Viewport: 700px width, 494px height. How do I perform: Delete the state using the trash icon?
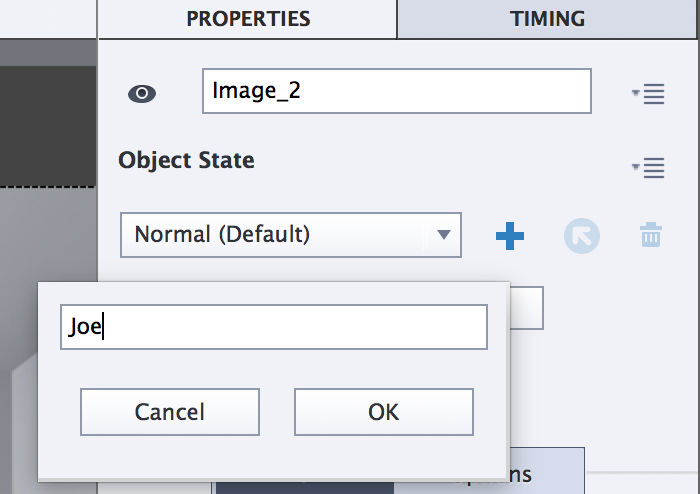pos(651,235)
